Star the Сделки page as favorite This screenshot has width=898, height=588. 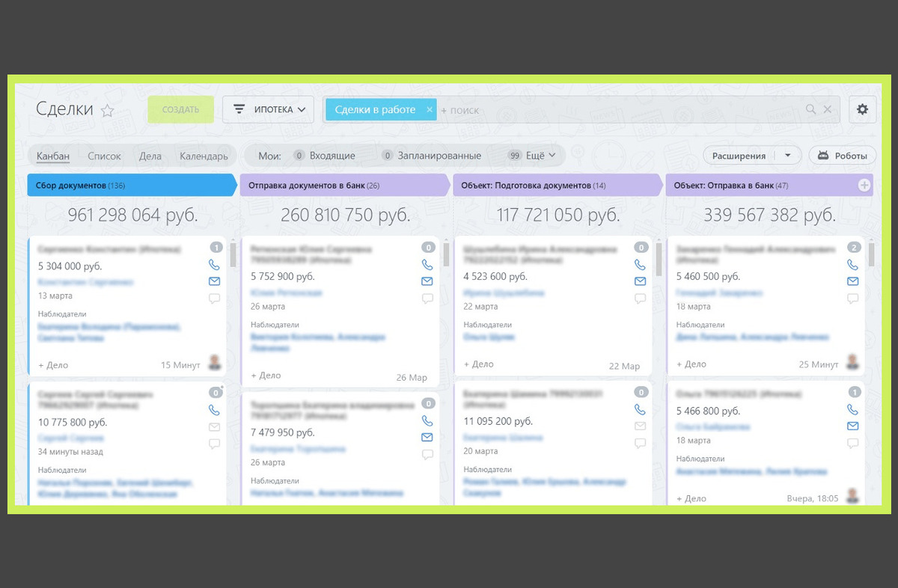[108, 111]
